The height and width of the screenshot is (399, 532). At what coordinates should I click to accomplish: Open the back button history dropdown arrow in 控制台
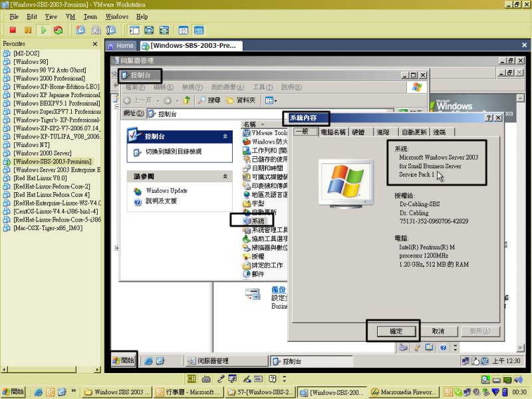click(158, 101)
